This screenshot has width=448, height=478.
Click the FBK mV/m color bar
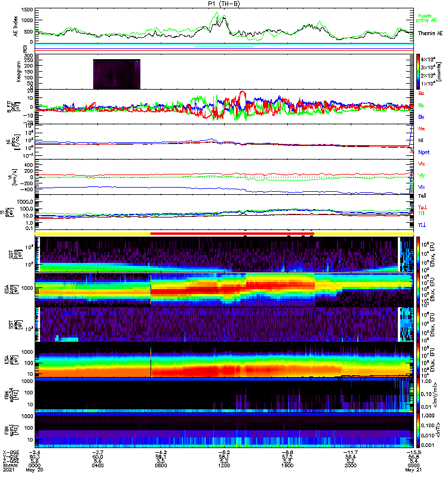click(418, 395)
